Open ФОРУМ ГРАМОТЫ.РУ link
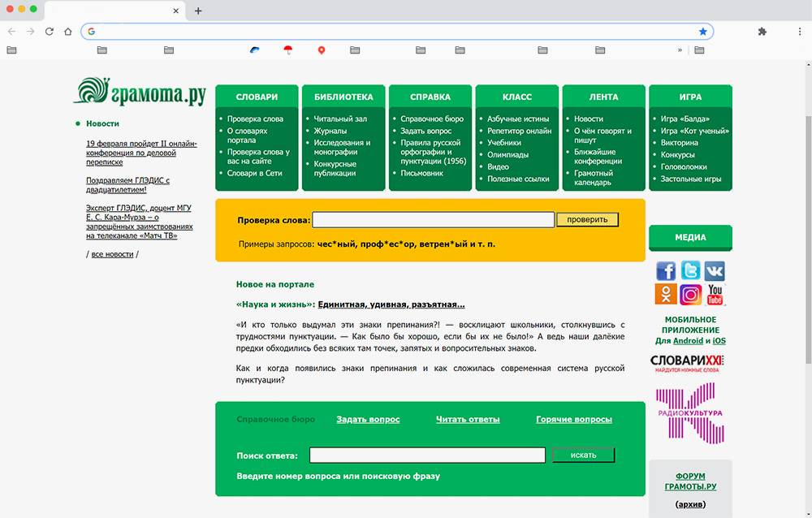This screenshot has height=518, width=812. click(690, 481)
